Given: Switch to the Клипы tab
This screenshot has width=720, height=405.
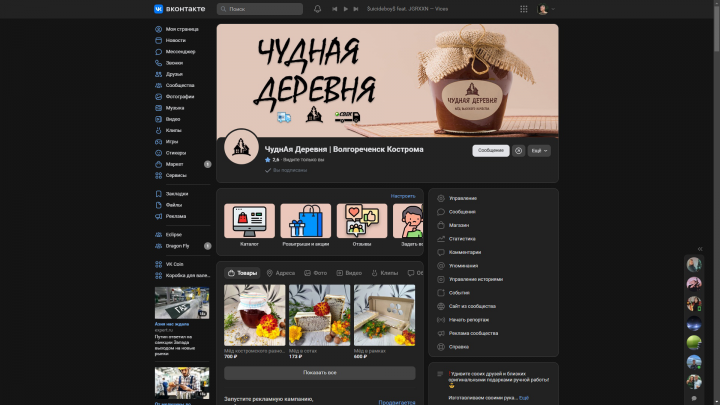Looking at the screenshot, I should 385,273.
